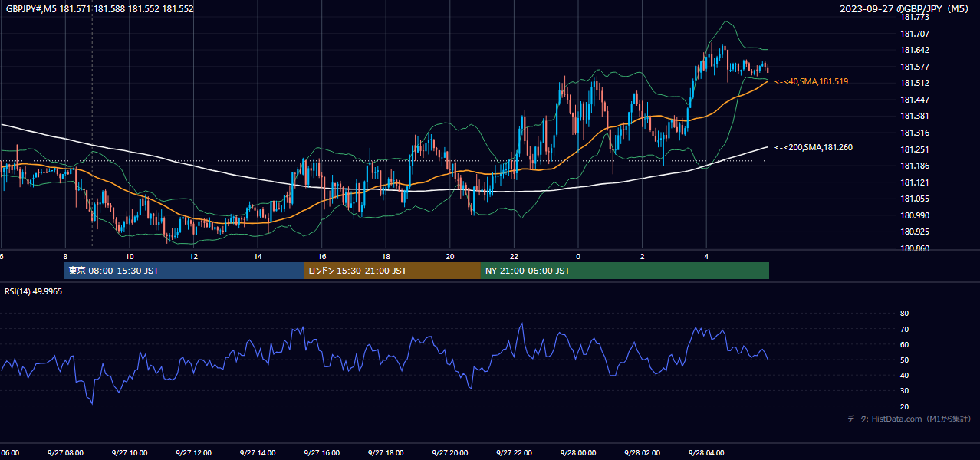Click the RSI 60 level label

pyautogui.click(x=905, y=345)
